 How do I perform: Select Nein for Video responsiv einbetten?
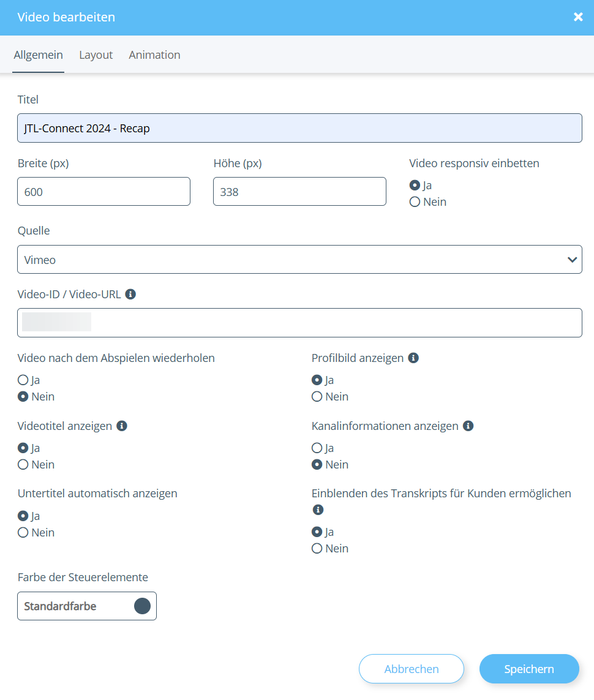(x=415, y=202)
